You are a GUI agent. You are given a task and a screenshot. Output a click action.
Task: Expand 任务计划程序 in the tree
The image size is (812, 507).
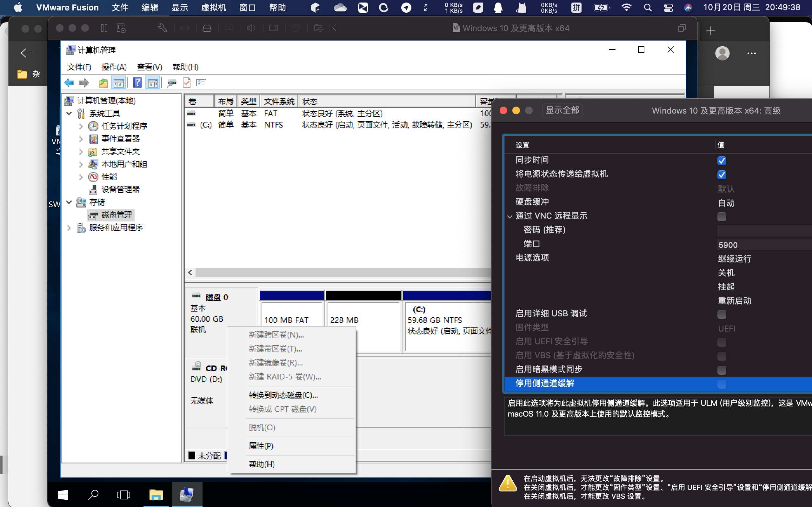point(81,126)
